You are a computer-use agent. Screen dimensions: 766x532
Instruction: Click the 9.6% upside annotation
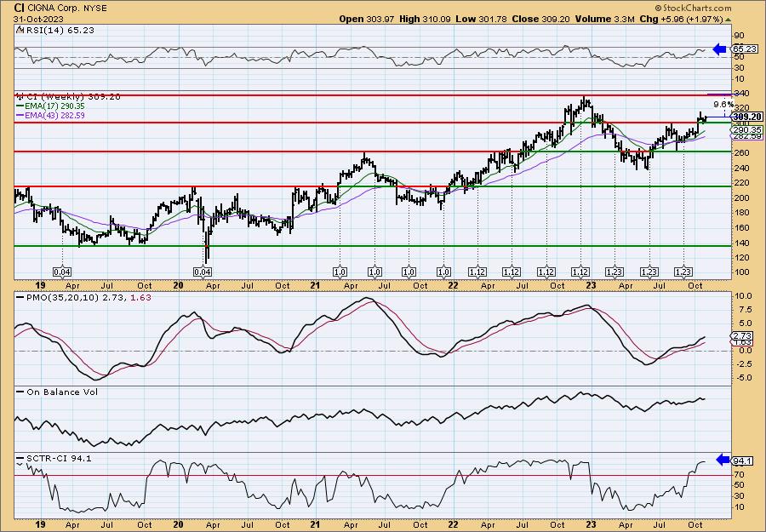(x=723, y=104)
